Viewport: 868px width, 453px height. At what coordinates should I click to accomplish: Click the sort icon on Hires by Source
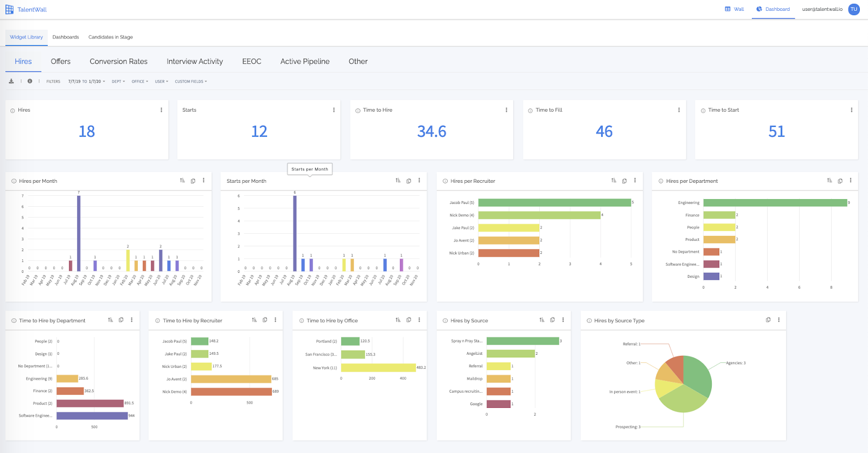(x=542, y=320)
